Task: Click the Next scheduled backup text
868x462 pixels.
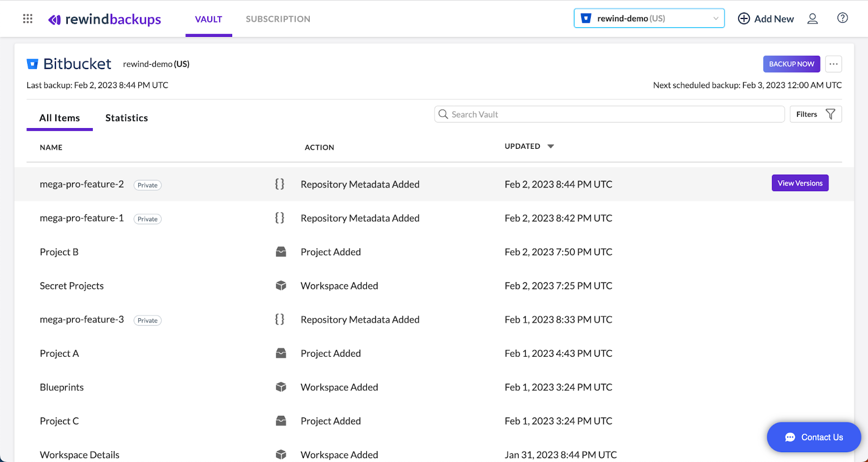Action: (x=748, y=85)
